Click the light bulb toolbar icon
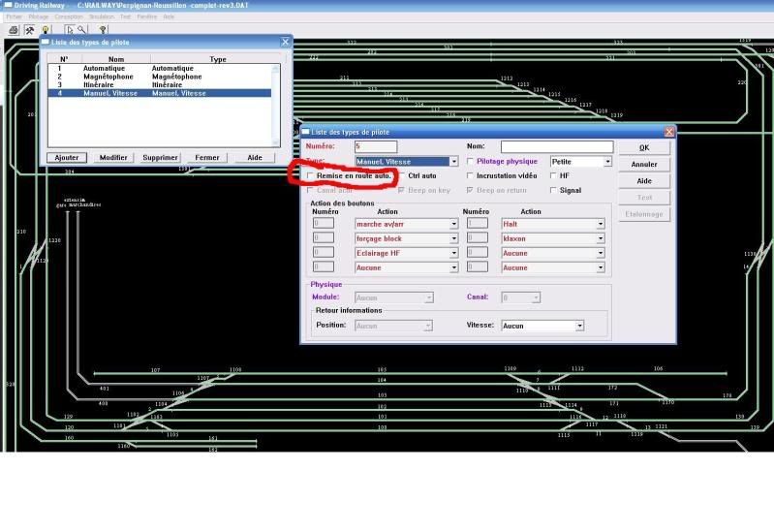Image resolution: width=774 pixels, height=532 pixels. click(x=45, y=30)
